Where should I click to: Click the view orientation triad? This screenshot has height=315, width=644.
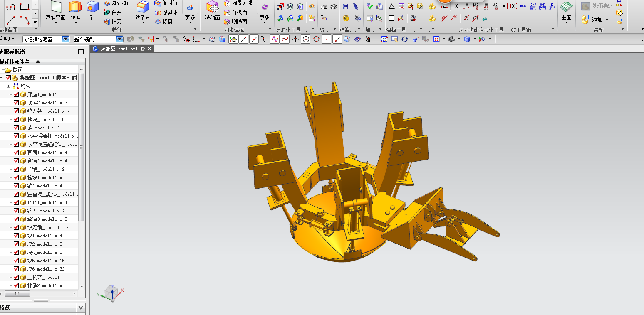[111, 293]
